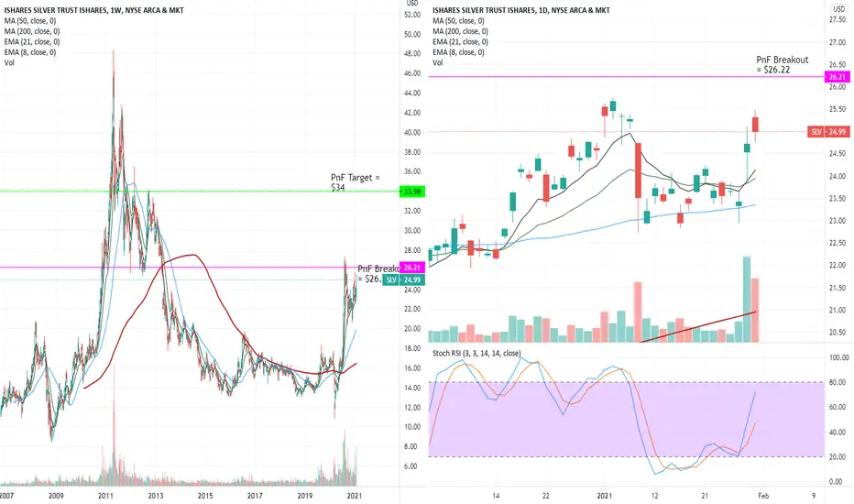The width and height of the screenshot is (854, 504).
Task: Select MA (50, close, 0) legend on weekly chart
Action: (30, 21)
